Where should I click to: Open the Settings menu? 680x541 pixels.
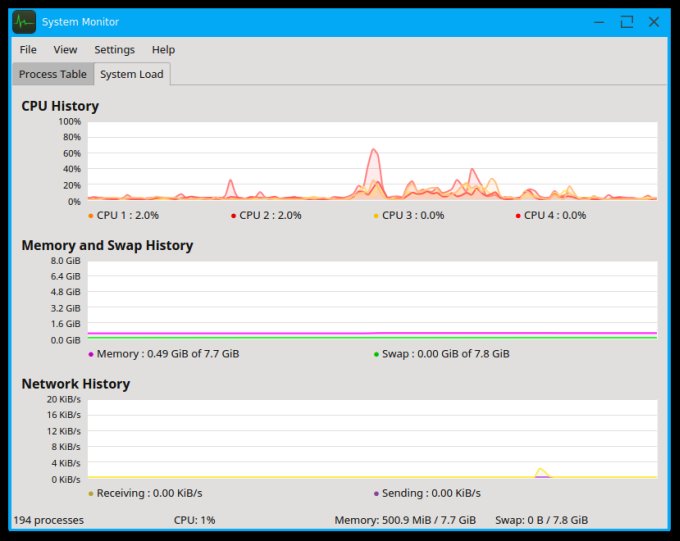tap(114, 49)
